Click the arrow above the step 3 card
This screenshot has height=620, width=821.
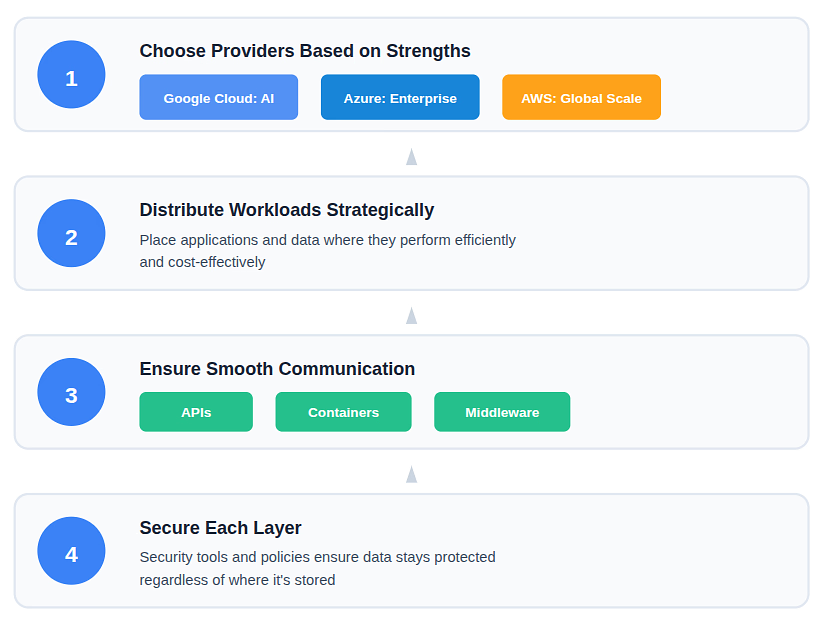410,314
